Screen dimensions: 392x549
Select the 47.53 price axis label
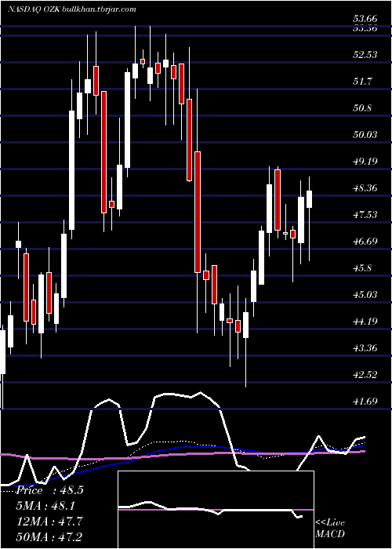point(365,215)
